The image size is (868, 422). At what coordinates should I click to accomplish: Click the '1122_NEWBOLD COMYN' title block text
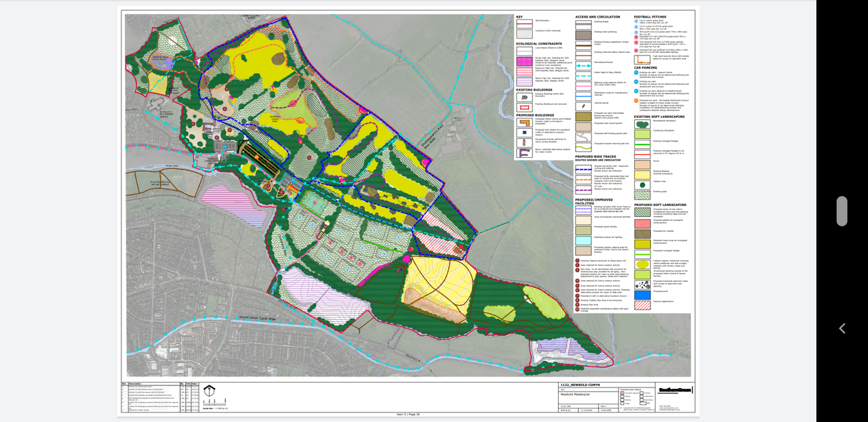pyautogui.click(x=580, y=385)
